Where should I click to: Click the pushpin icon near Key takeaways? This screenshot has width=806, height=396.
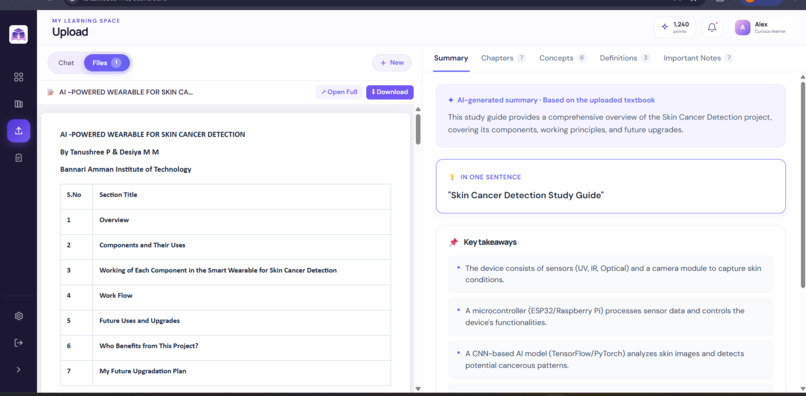point(453,242)
